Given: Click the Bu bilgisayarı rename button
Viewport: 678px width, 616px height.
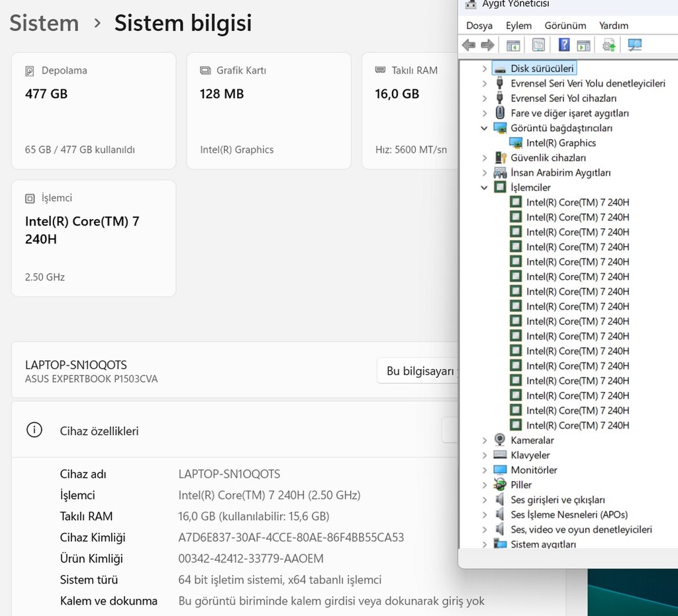Looking at the screenshot, I should pos(418,371).
